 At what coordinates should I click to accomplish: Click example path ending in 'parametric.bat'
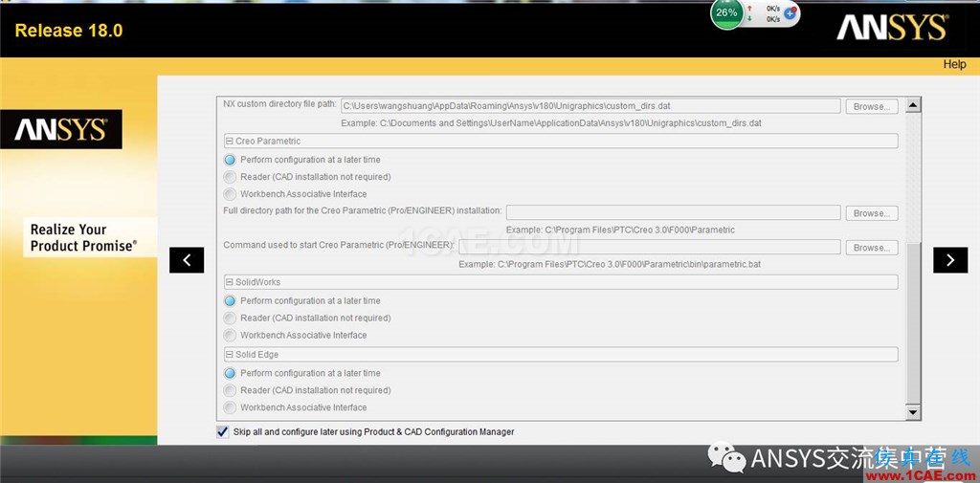pos(629,264)
